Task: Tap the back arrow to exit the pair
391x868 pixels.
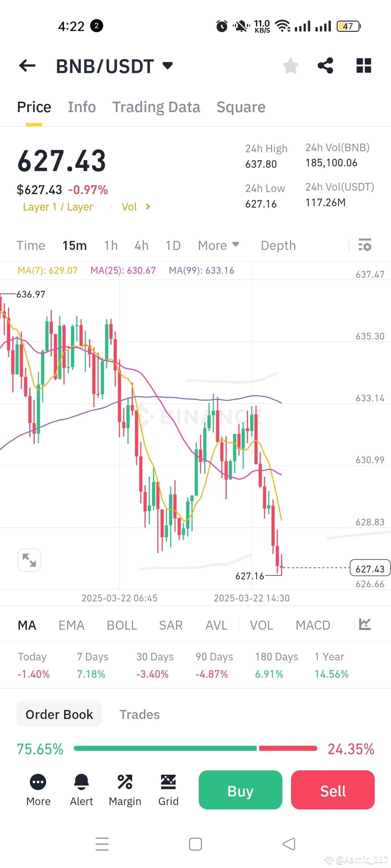Action: (26, 65)
